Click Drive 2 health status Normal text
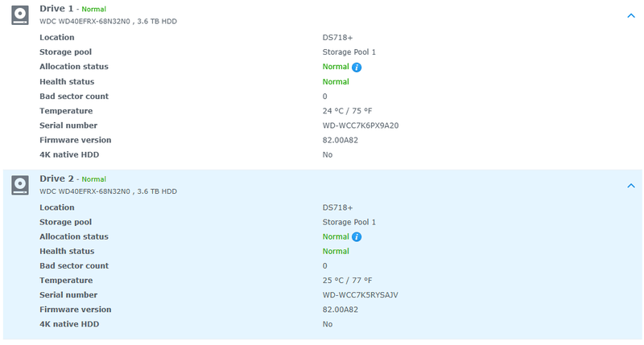This screenshot has height=345, width=644. 336,252
